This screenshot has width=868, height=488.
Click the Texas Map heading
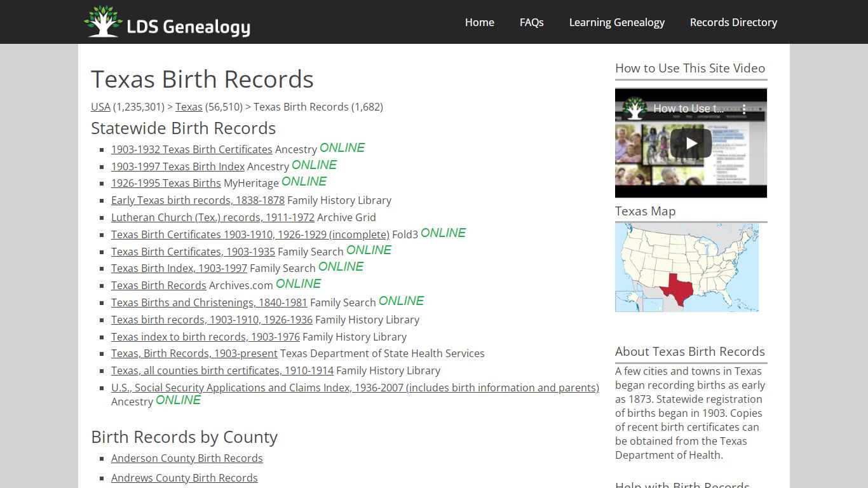point(645,211)
